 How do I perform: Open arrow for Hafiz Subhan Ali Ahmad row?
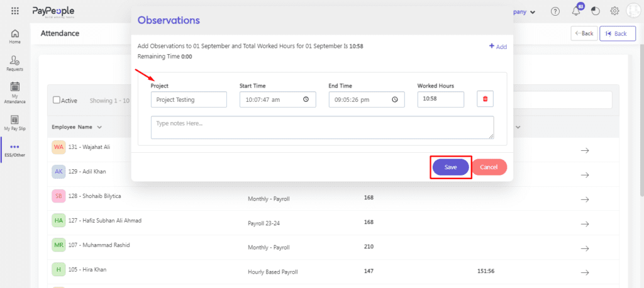click(x=585, y=224)
